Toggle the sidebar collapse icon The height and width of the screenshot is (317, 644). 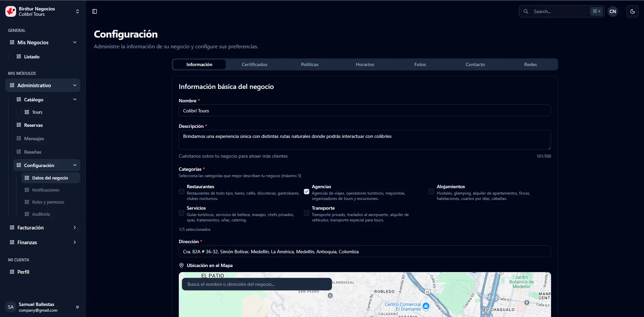[95, 11]
